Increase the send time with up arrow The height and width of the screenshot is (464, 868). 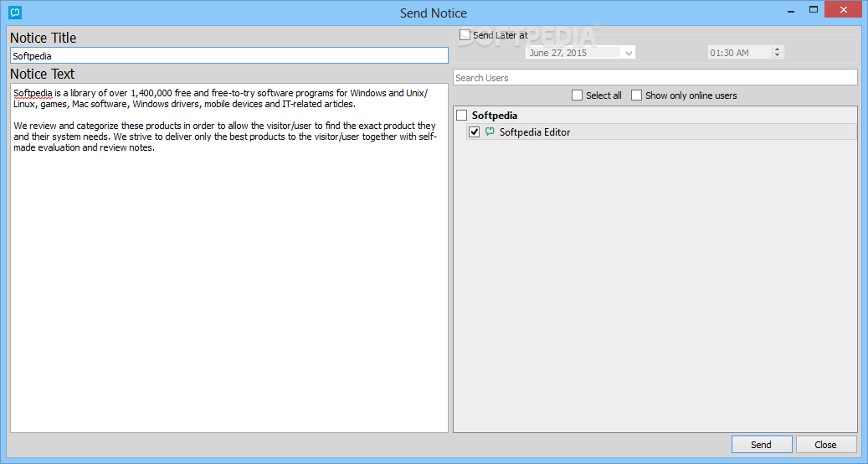778,49
